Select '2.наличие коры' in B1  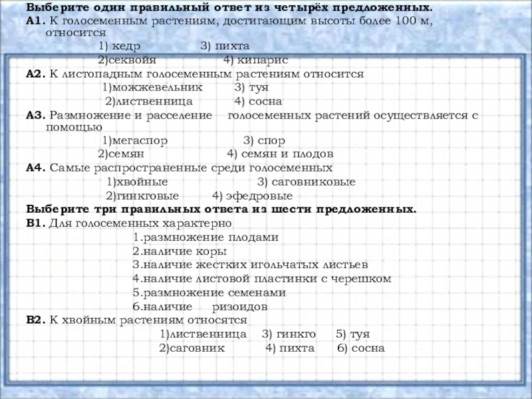180,251
